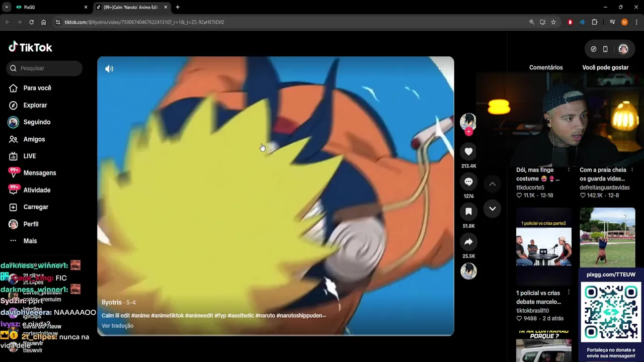Open the llyotris username link
The width and height of the screenshot is (644, 362).
pyautogui.click(x=112, y=302)
